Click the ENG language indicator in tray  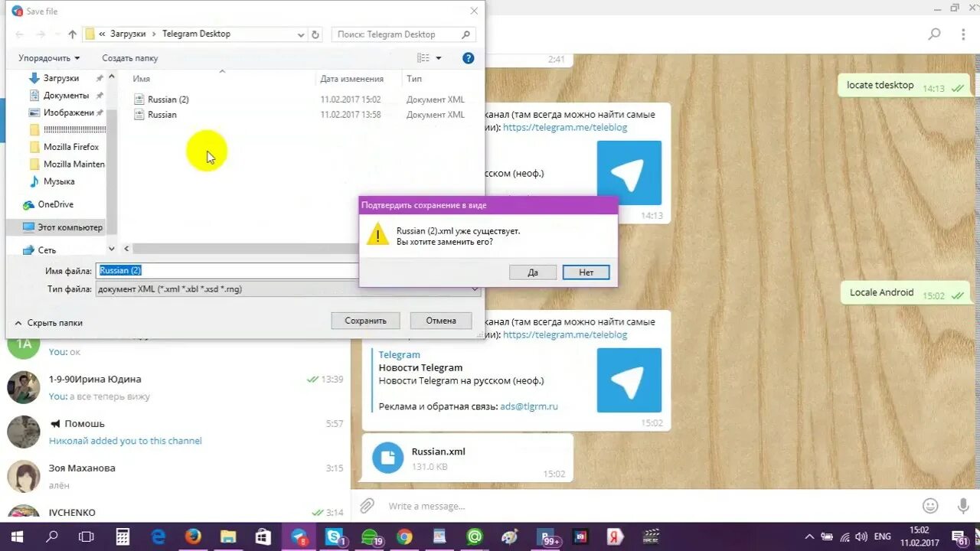[882, 536]
